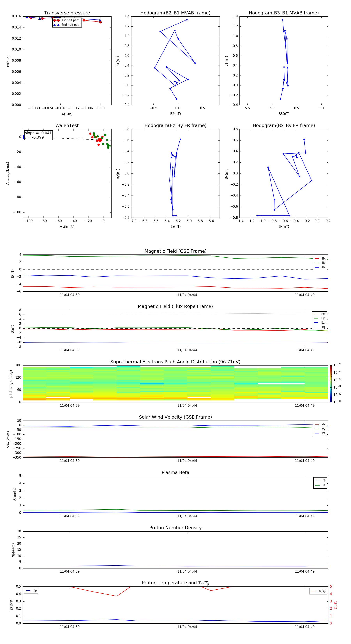Click "11/04 04:39" tick under GSE magnetic field plot
This screenshot has height=644, width=351.
[70, 295]
